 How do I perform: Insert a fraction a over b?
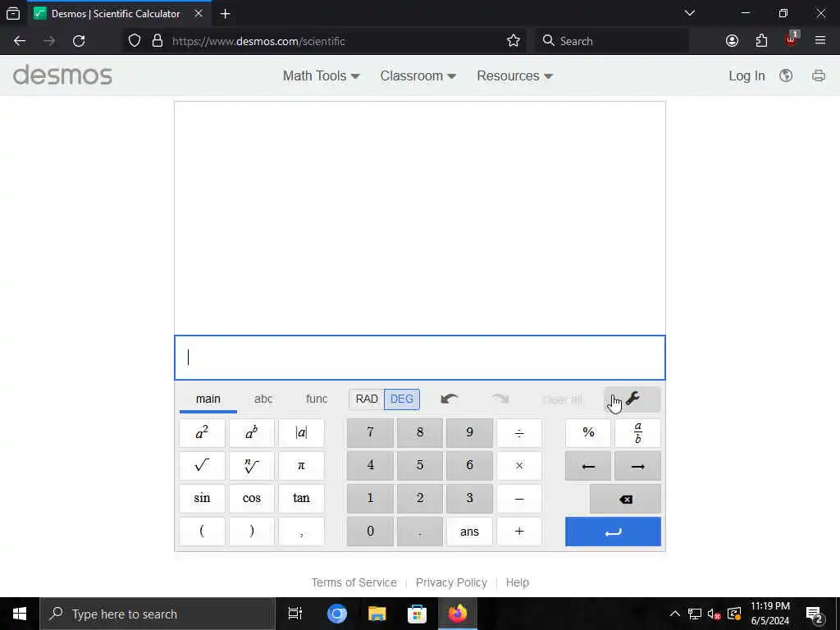tap(637, 432)
